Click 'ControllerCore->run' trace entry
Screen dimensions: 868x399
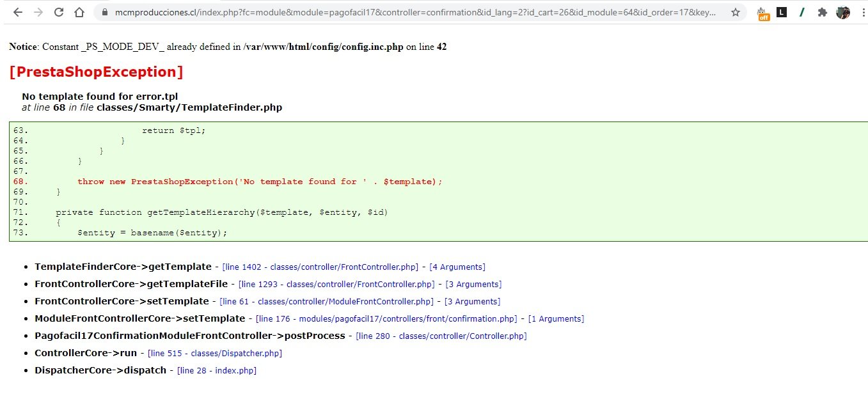point(86,353)
